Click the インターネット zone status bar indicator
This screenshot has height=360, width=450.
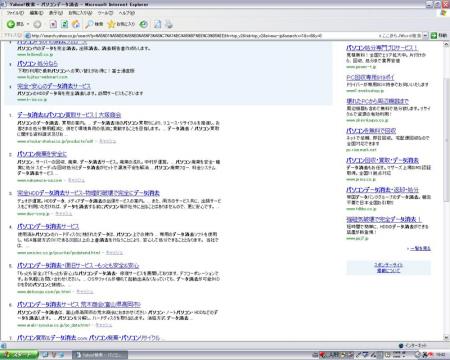point(413,346)
